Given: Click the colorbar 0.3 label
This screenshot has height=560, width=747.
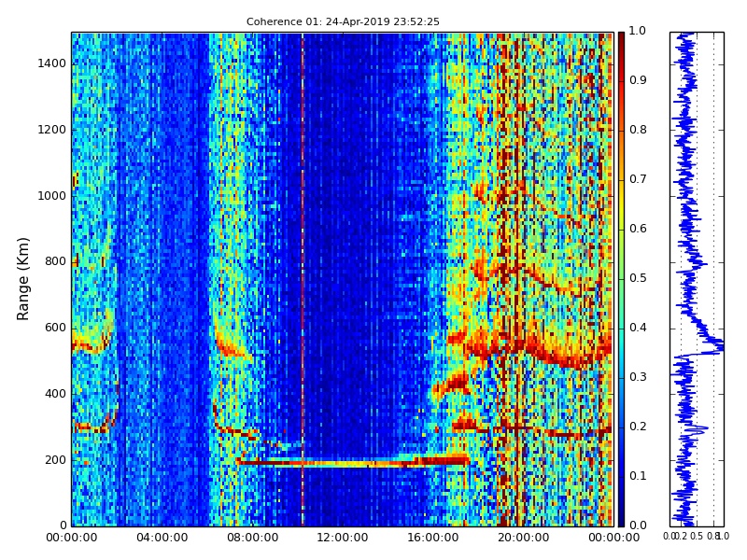Looking at the screenshot, I should tap(638, 377).
